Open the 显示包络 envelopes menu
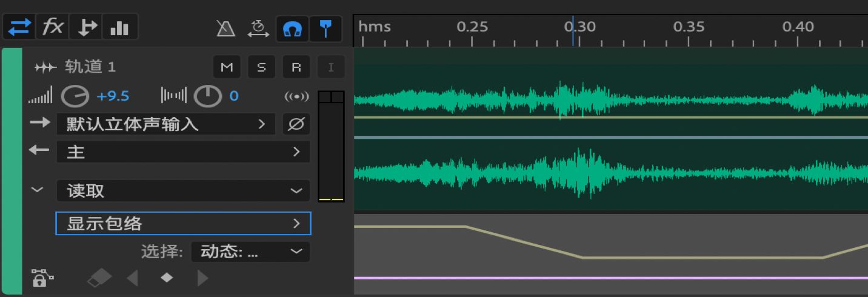 (183, 223)
